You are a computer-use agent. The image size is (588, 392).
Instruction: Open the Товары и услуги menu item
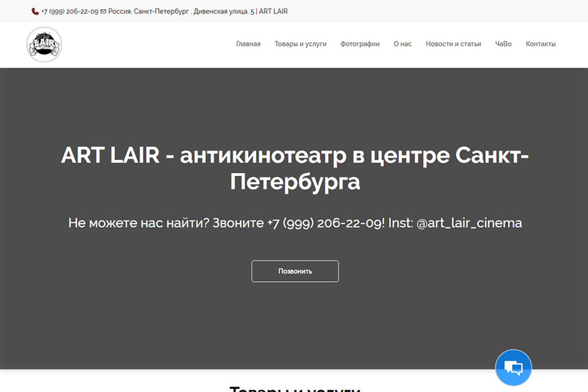pos(300,44)
